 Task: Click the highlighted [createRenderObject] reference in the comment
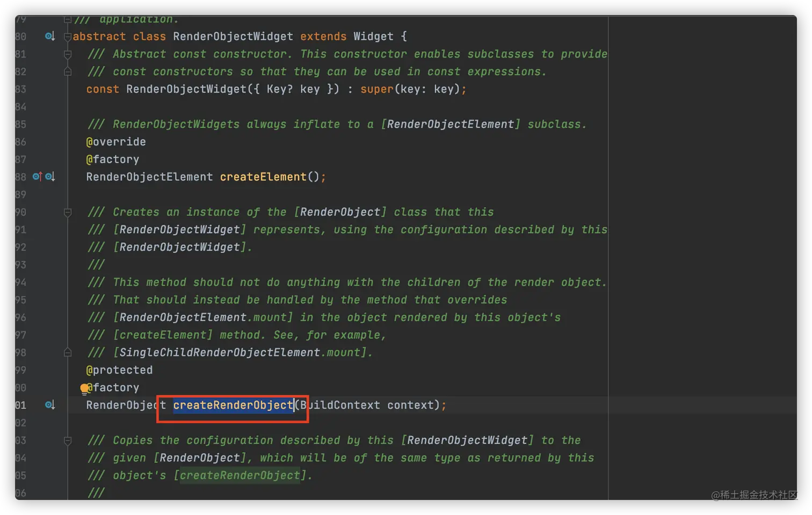[240, 475]
